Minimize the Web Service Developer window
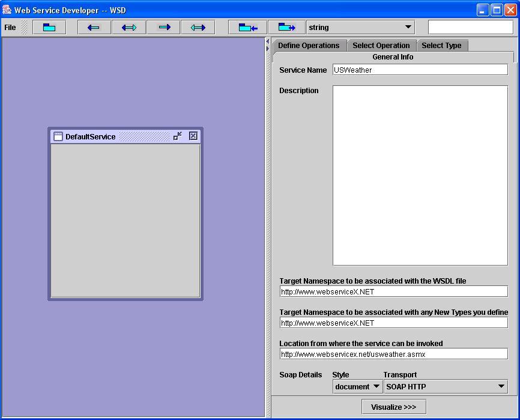 coord(483,10)
